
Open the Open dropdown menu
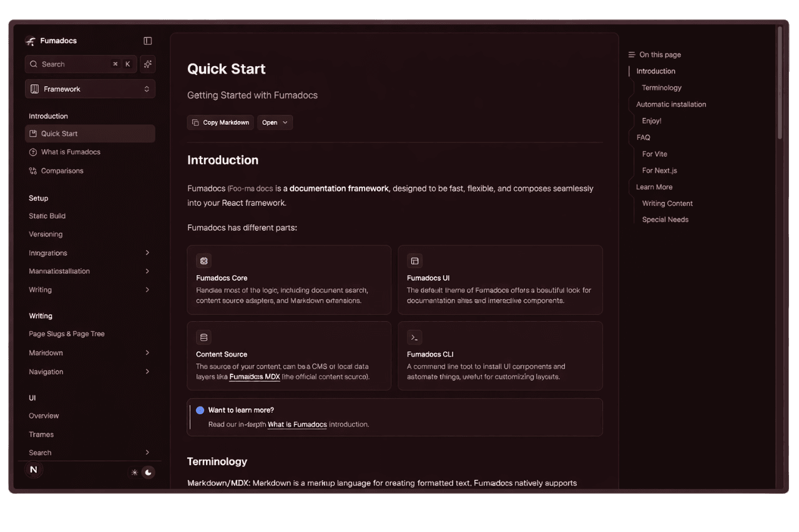click(x=275, y=123)
